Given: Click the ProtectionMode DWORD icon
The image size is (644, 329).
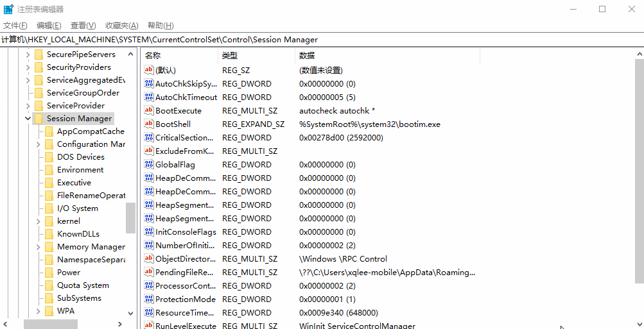Looking at the screenshot, I should (x=149, y=299).
